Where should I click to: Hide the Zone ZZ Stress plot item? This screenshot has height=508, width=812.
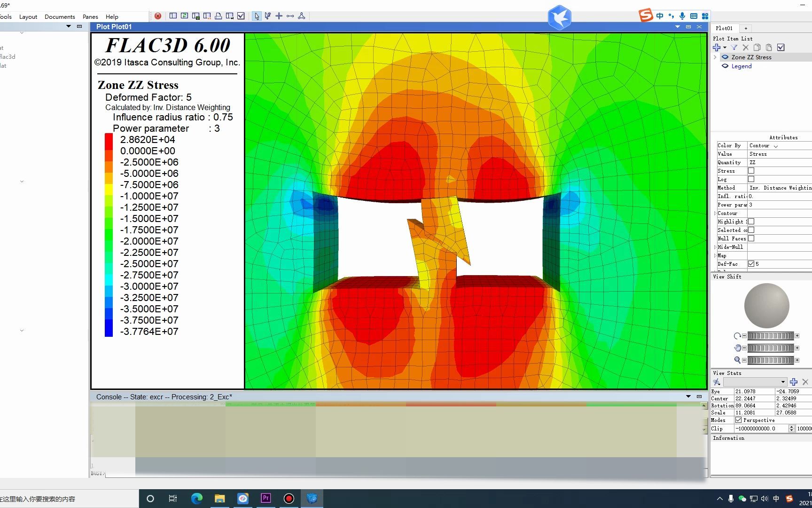coord(725,57)
